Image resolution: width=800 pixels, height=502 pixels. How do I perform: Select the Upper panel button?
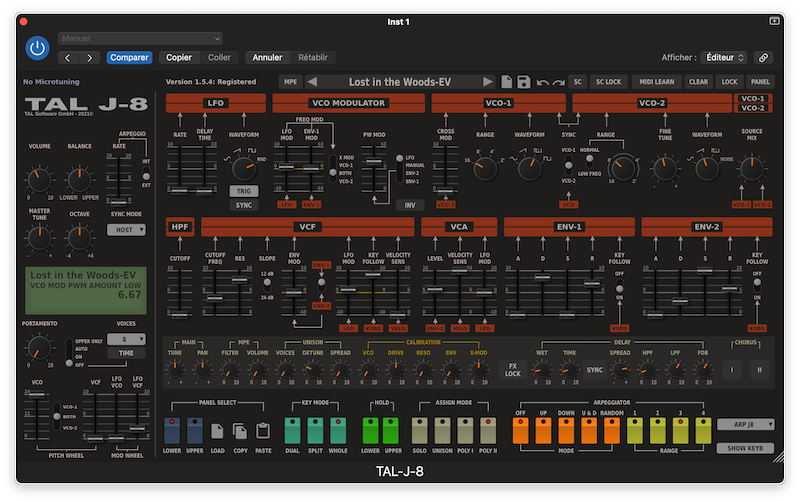[194, 431]
